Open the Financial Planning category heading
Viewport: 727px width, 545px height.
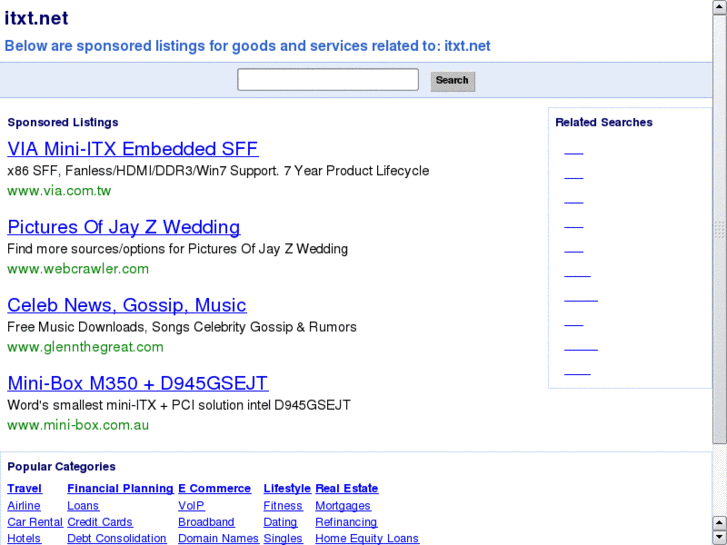pos(121,488)
